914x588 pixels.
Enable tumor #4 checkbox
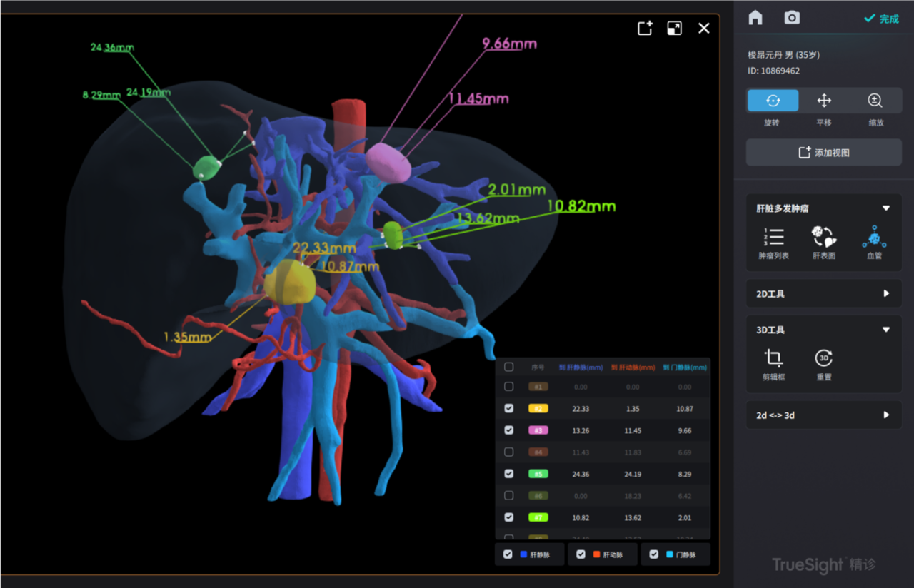508,452
